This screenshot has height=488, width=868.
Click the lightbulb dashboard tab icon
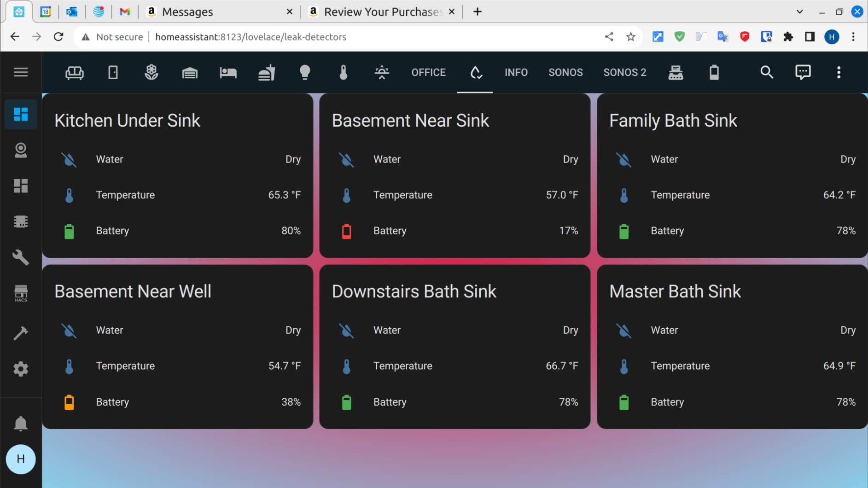pos(305,72)
